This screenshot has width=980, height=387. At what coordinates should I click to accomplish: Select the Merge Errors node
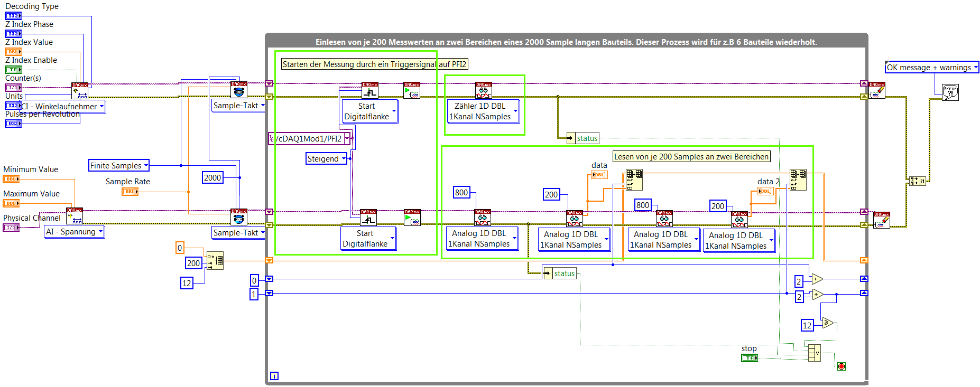(x=918, y=181)
